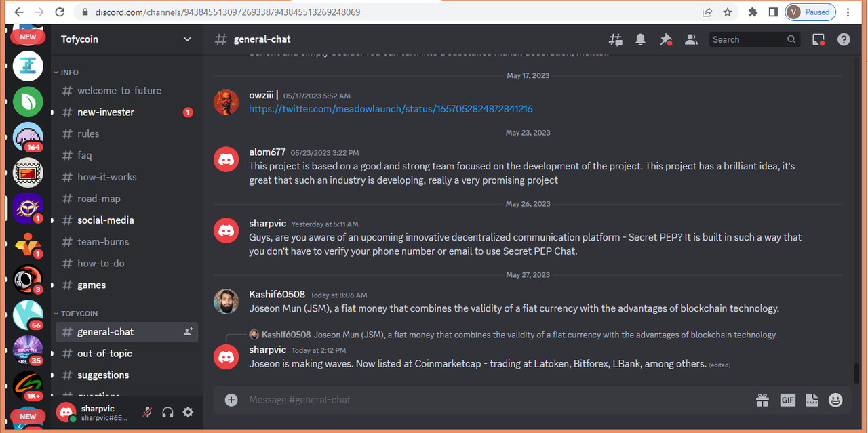Show pinned messages pin icon
Image resolution: width=868 pixels, height=433 pixels.
pos(665,39)
